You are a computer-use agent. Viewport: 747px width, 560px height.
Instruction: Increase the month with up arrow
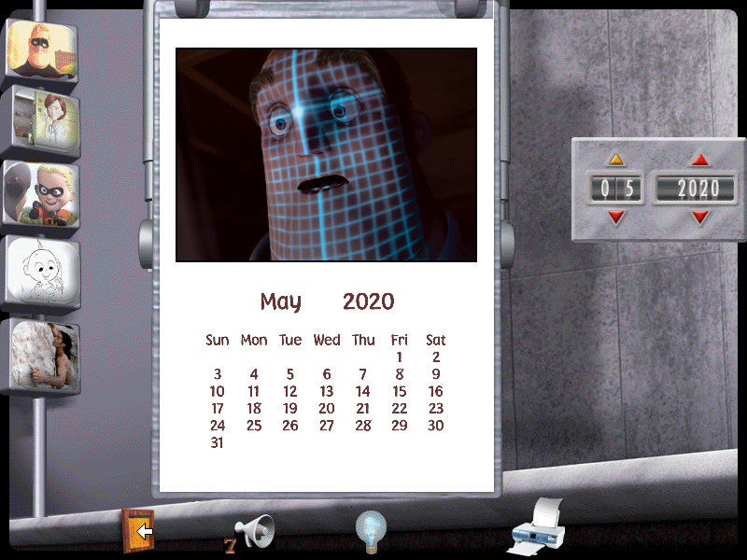tap(615, 160)
